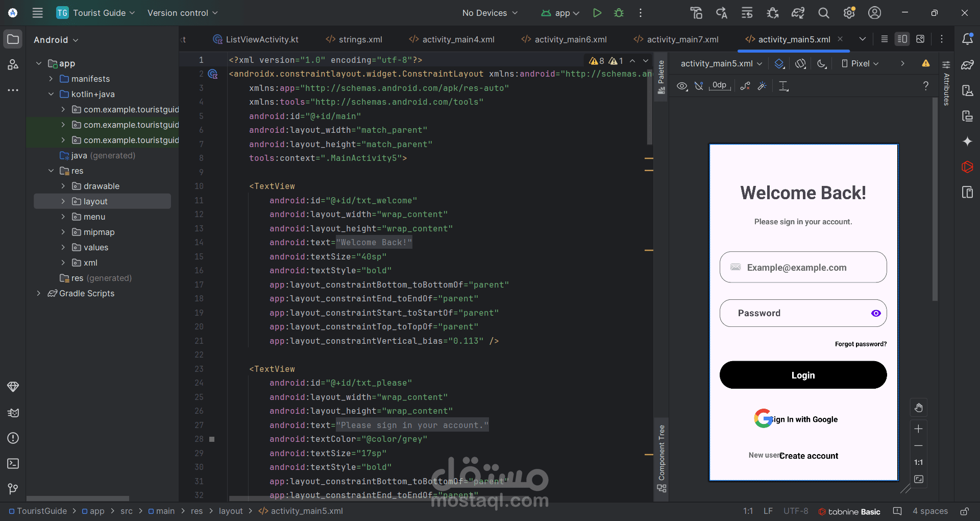Image resolution: width=980 pixels, height=521 pixels.
Task: Zoom out the layout preview
Action: click(x=919, y=445)
